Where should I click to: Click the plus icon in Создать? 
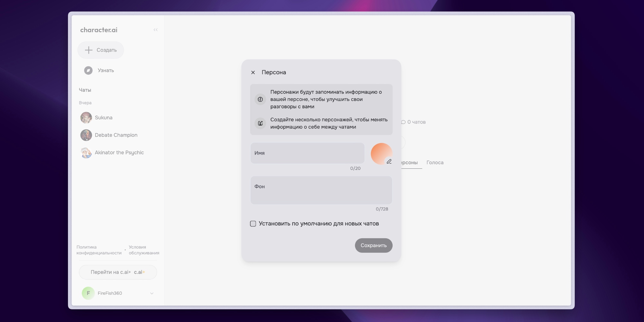(89, 50)
